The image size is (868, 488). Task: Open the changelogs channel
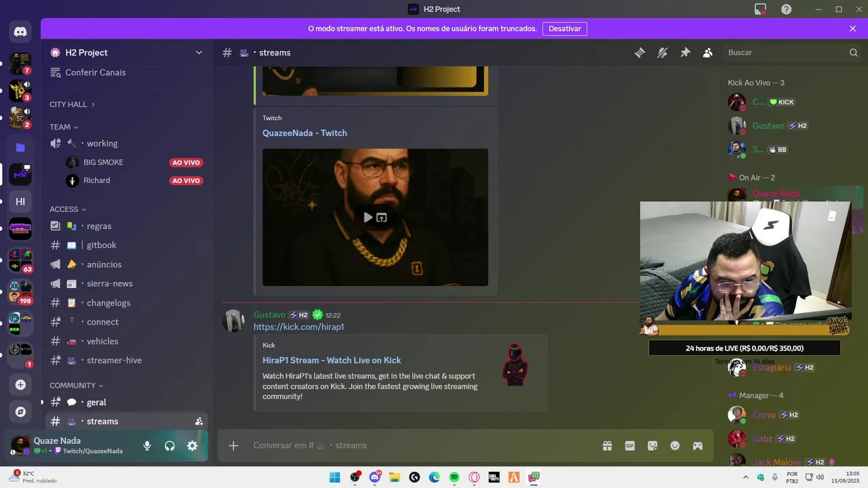pos(126,303)
